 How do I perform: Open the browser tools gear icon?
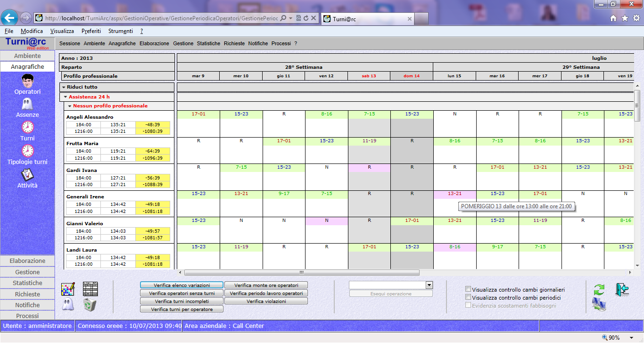636,18
